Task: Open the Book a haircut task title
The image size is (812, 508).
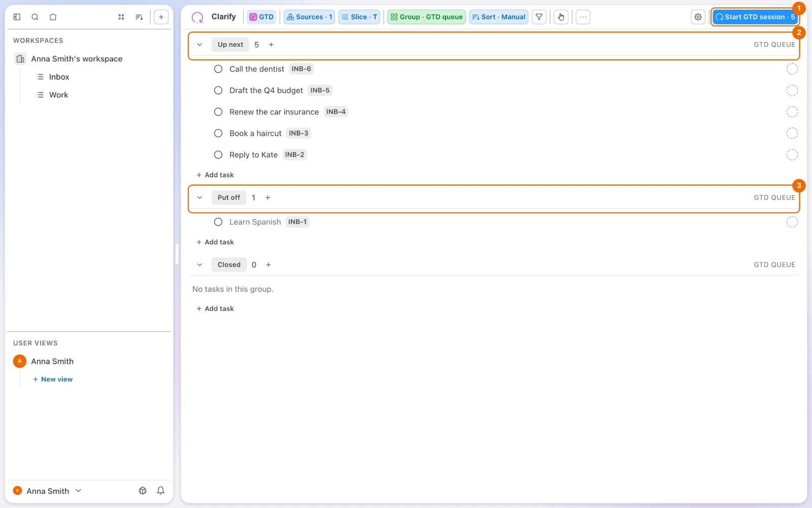Action: pyautogui.click(x=255, y=133)
